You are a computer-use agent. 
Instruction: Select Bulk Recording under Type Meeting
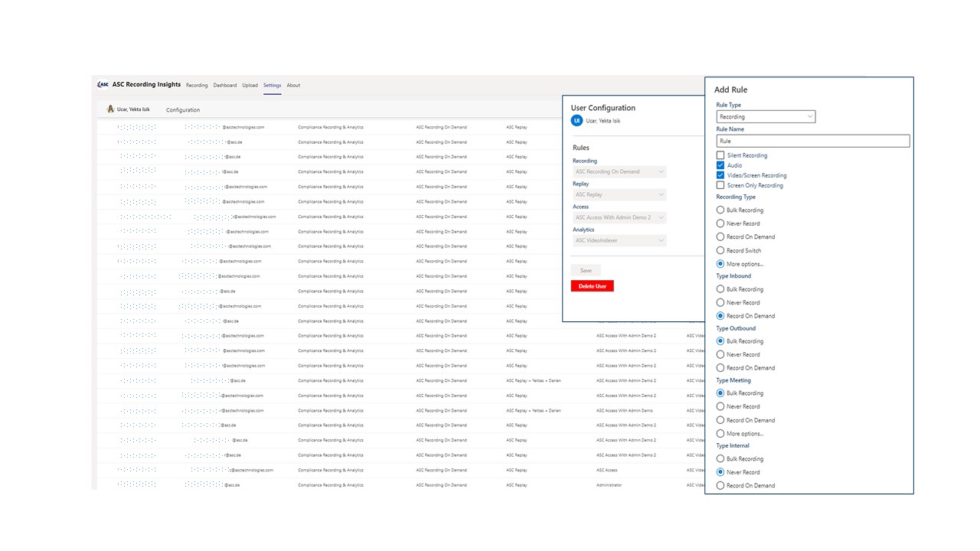(720, 393)
